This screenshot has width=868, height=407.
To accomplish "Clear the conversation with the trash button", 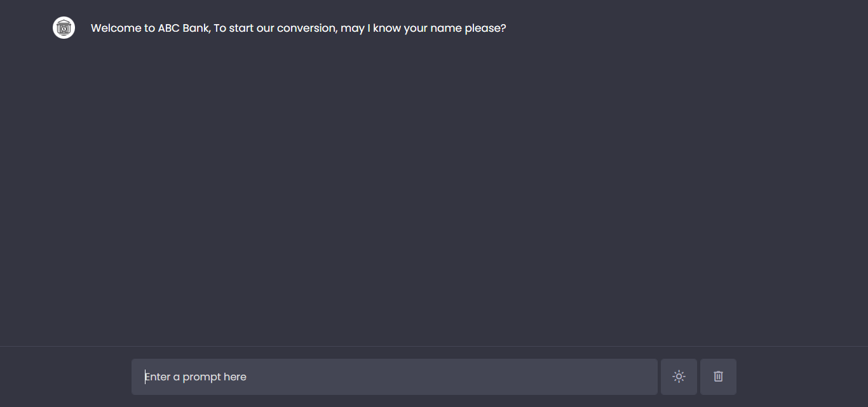I will (x=718, y=377).
